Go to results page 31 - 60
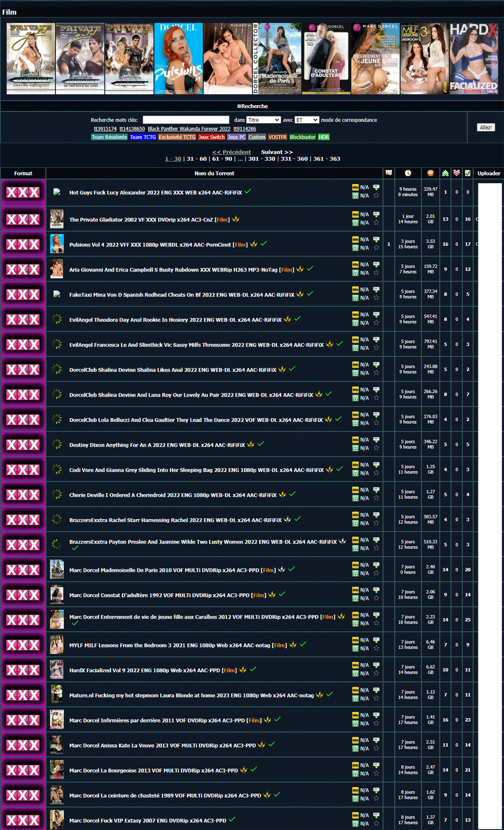The width and height of the screenshot is (504, 830). (x=197, y=159)
